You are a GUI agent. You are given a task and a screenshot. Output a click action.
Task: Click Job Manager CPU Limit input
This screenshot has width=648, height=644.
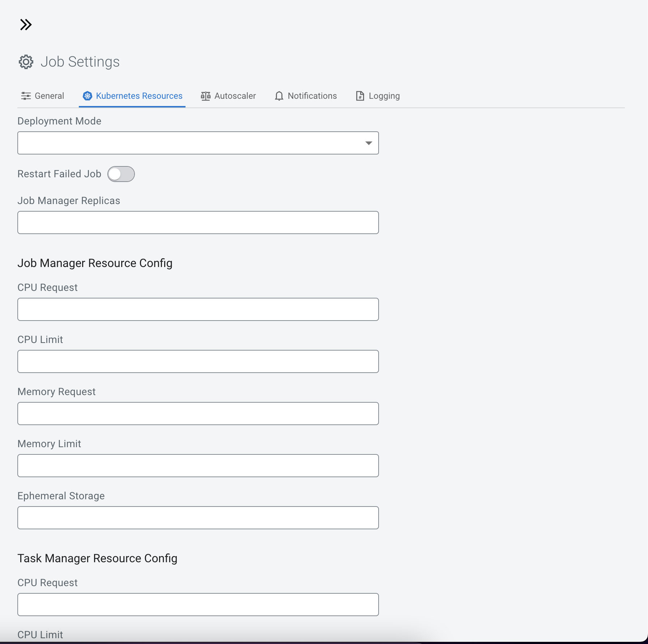[x=198, y=361]
